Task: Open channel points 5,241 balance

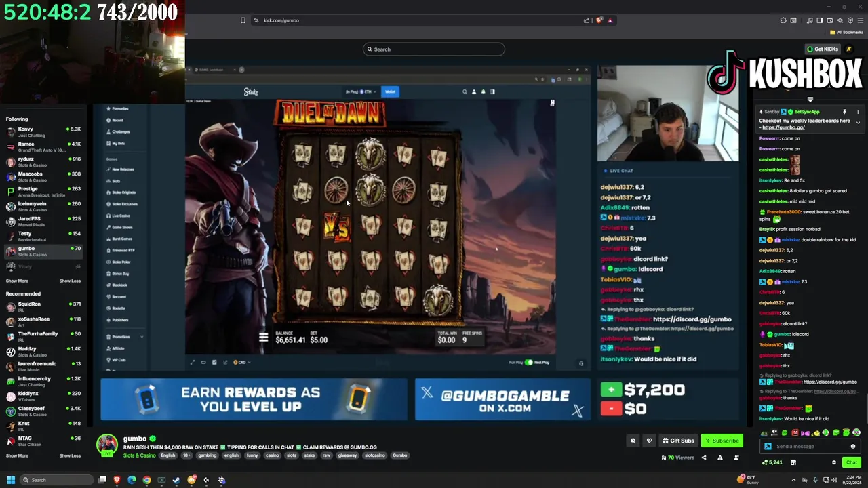Action: point(772,462)
